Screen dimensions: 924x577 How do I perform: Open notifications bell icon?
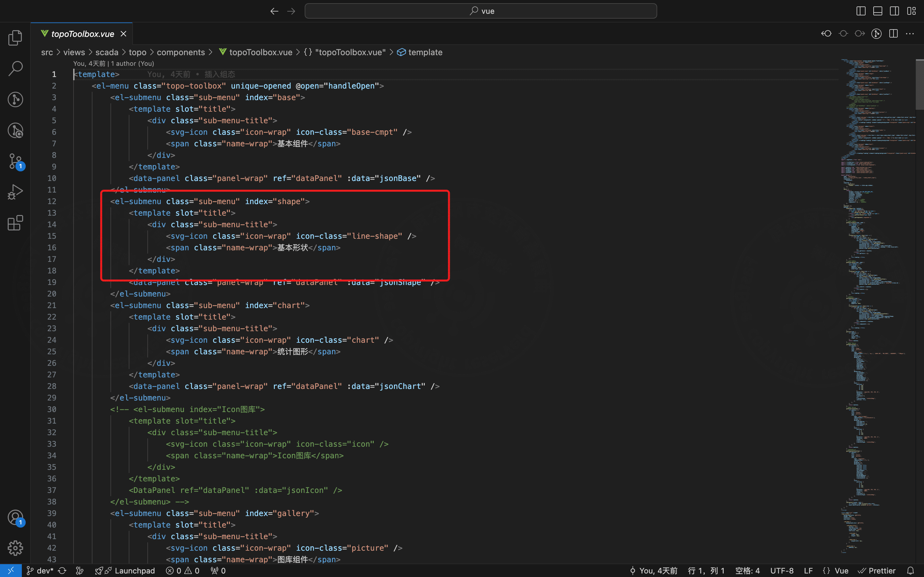tap(910, 571)
